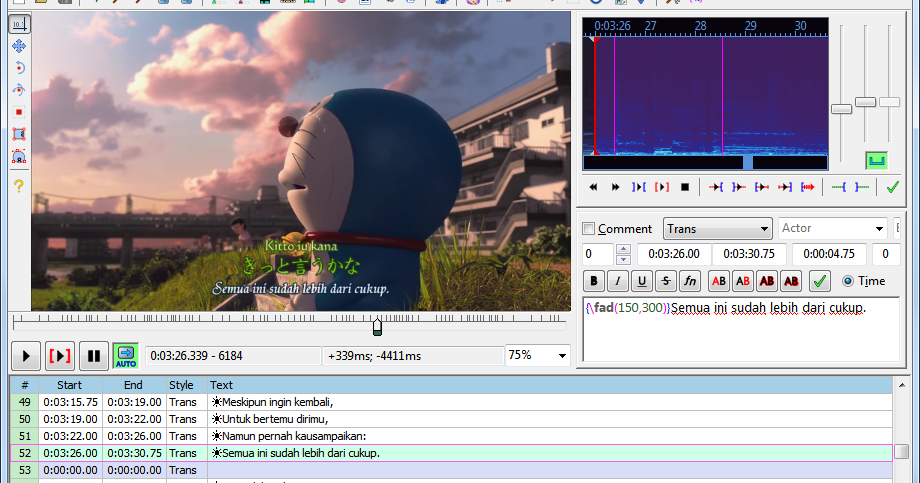
Task: Click the audio vertical zoom slider
Action: point(865,102)
